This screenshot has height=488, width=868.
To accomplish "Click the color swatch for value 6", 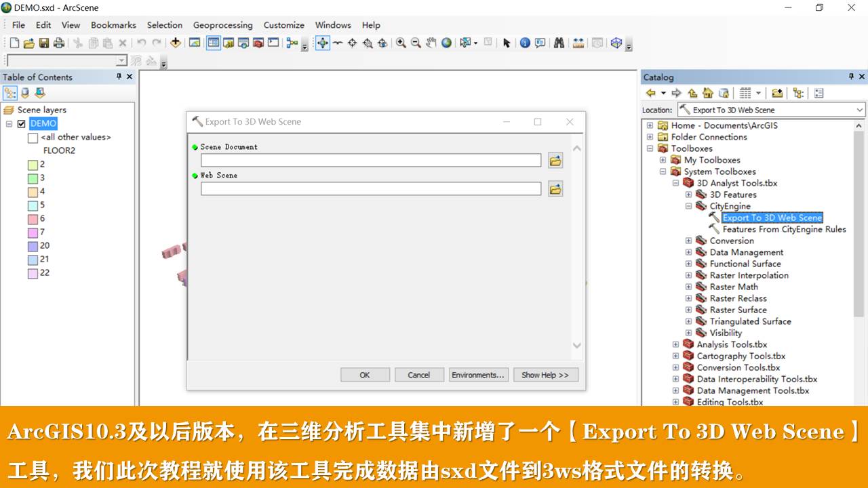I will pos(33,219).
